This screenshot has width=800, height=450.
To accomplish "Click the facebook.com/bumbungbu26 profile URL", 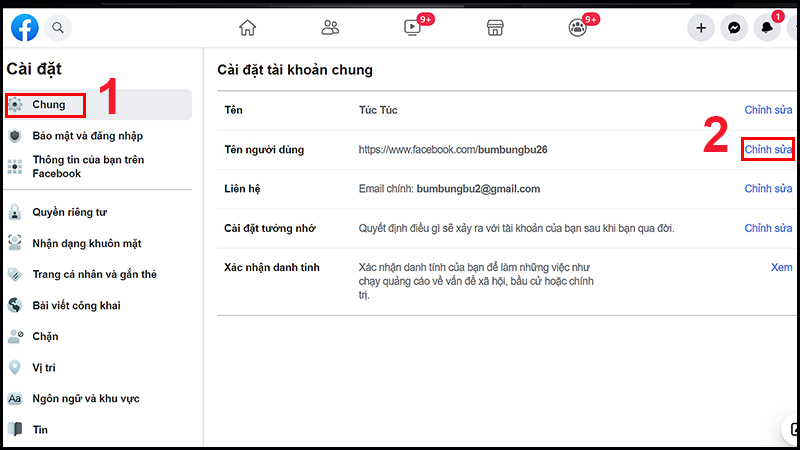I will pos(453,149).
